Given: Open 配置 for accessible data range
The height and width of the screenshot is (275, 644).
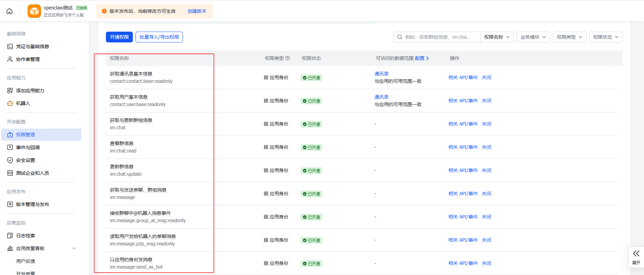Looking at the screenshot, I should point(422,58).
